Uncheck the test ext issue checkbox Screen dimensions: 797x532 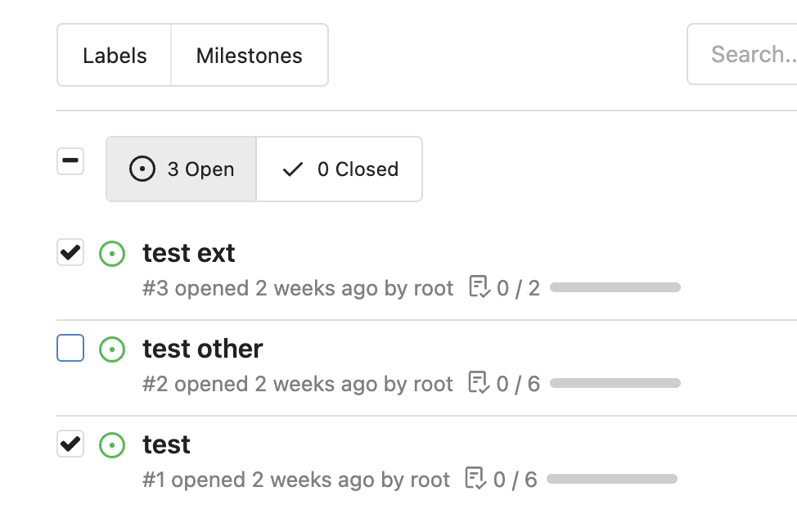point(70,252)
